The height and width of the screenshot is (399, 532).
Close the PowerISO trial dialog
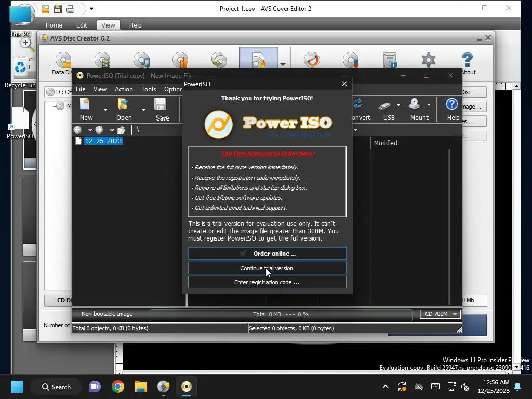click(x=344, y=84)
